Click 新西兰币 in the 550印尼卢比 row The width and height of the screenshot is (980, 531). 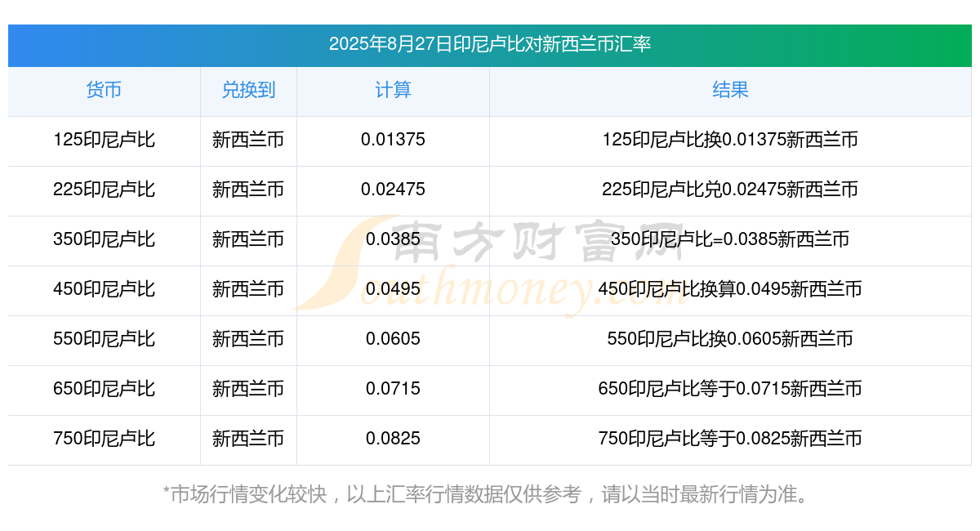[248, 339]
